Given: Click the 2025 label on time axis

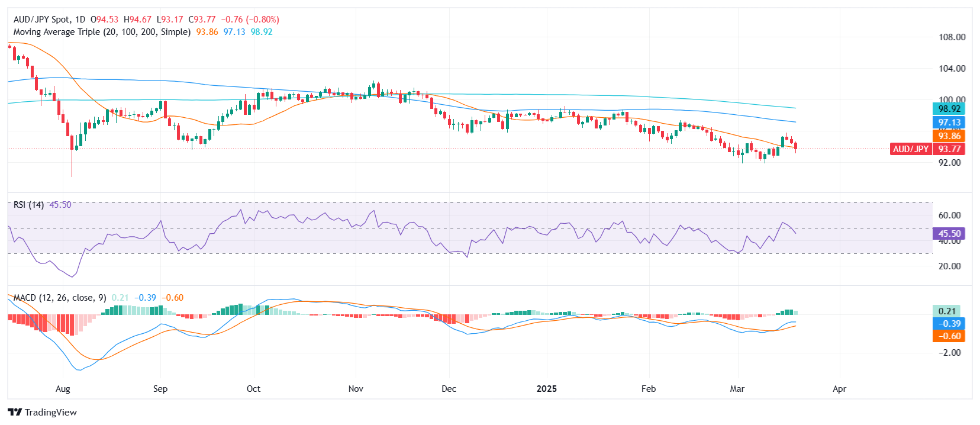Looking at the screenshot, I should pyautogui.click(x=546, y=389).
